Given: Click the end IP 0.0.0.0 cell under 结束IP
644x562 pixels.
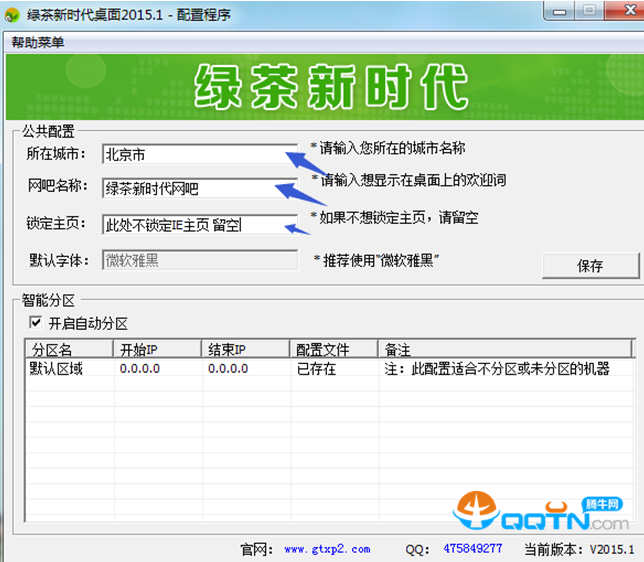Looking at the screenshot, I should [228, 369].
